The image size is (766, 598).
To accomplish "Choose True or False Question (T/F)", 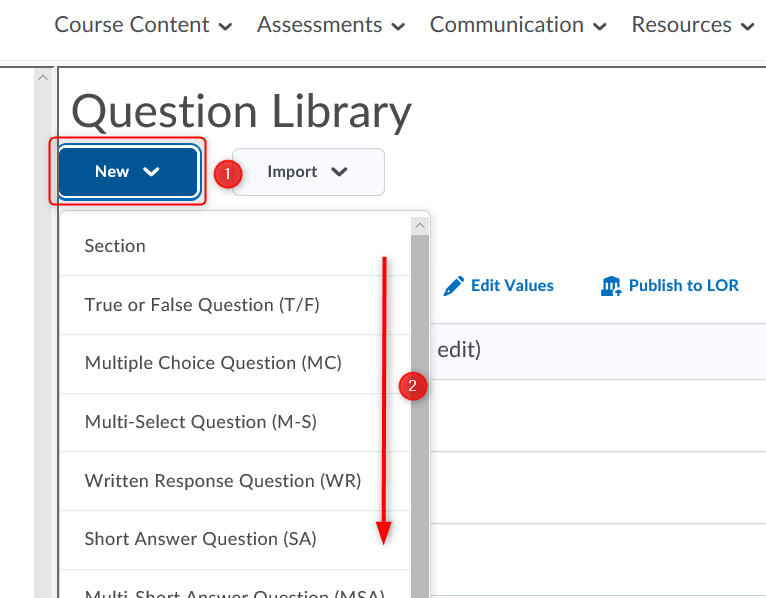I will 202,305.
